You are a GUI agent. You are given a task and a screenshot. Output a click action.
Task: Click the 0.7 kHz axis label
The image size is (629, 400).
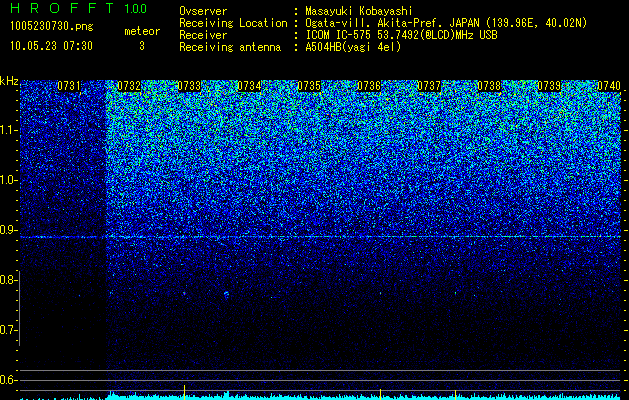[7, 330]
